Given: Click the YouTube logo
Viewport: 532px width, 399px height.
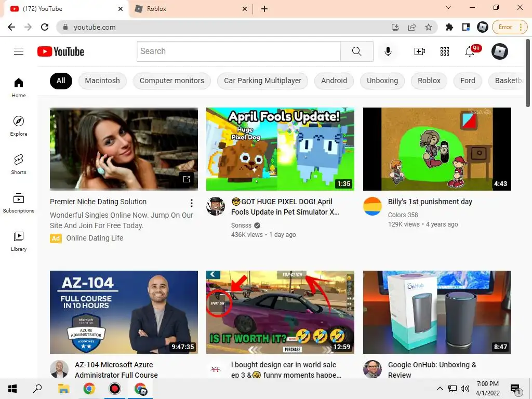Looking at the screenshot, I should (61, 51).
